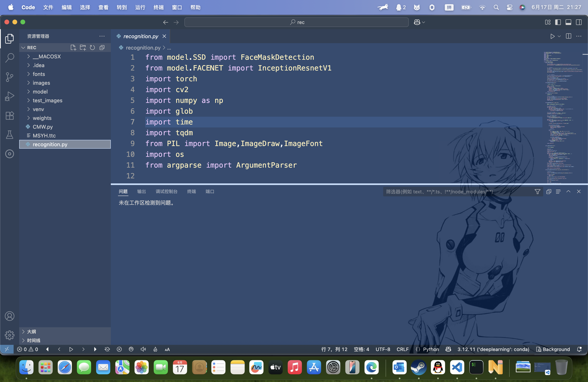Click the problems filter funnel icon
The width and height of the screenshot is (588, 382).
tap(537, 191)
